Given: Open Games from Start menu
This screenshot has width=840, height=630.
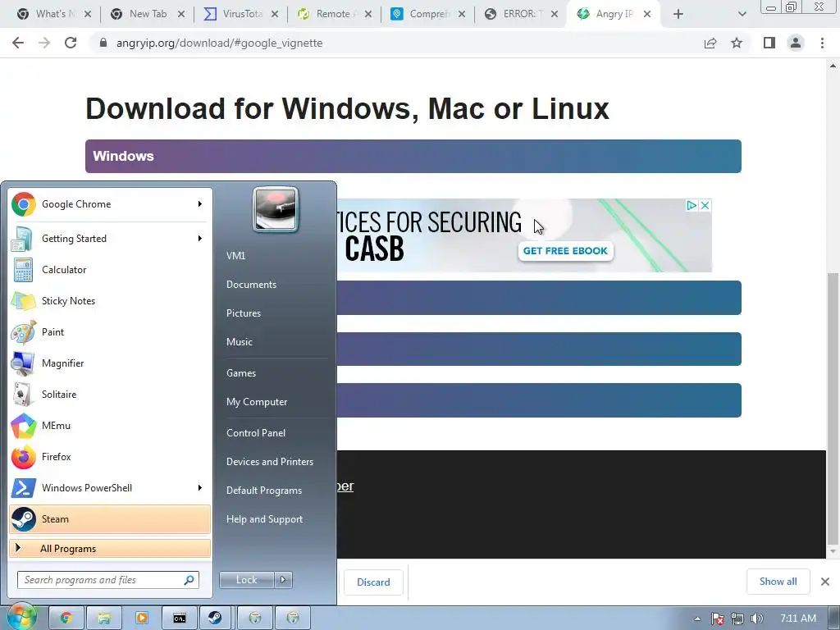Looking at the screenshot, I should [x=241, y=373].
